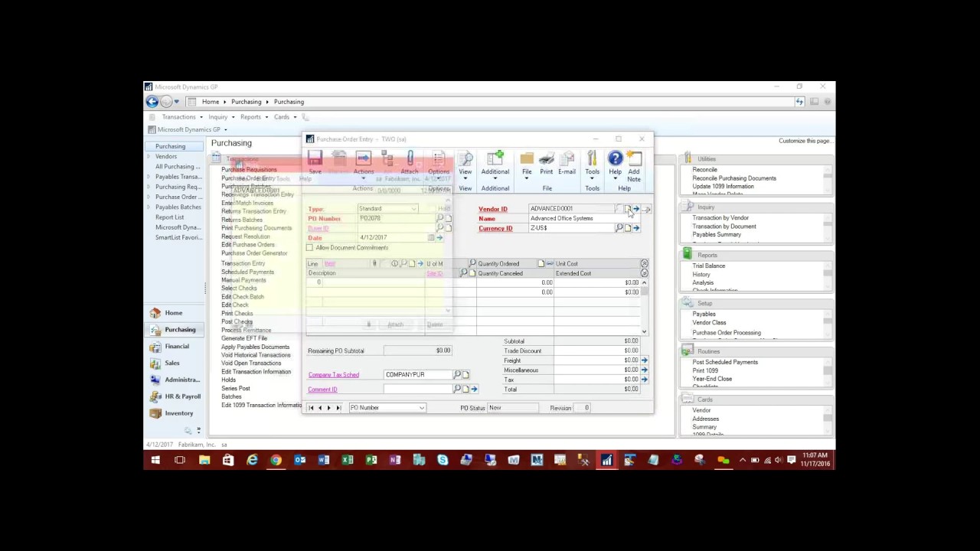Click the Vendor ID note icon

coord(627,208)
